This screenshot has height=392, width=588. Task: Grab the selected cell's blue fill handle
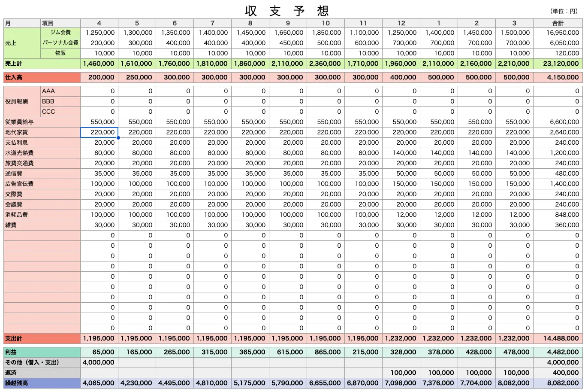[118, 138]
